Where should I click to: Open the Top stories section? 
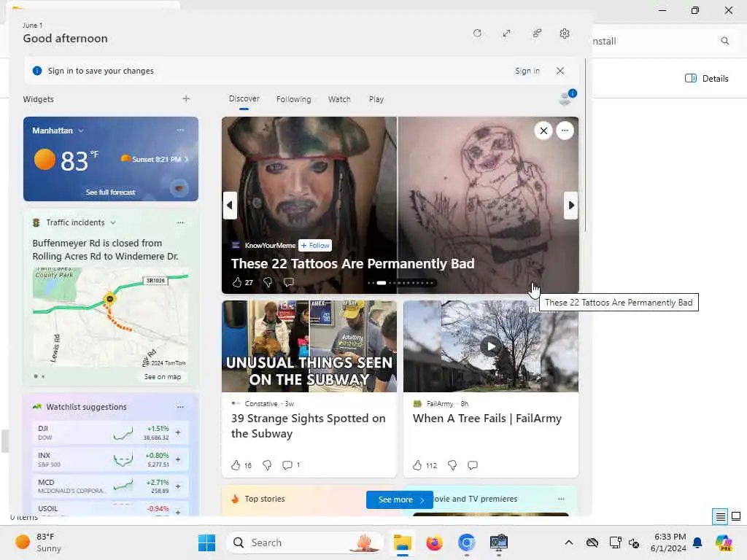tap(264, 499)
